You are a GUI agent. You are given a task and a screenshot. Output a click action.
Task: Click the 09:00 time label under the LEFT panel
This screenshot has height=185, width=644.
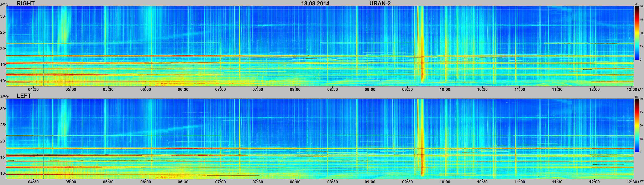[370, 182]
